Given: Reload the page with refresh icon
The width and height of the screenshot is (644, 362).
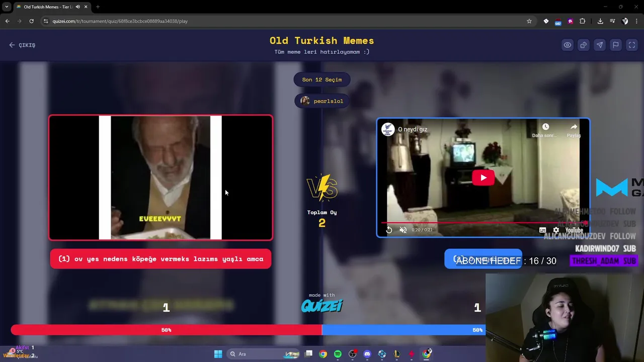Looking at the screenshot, I should point(31,21).
